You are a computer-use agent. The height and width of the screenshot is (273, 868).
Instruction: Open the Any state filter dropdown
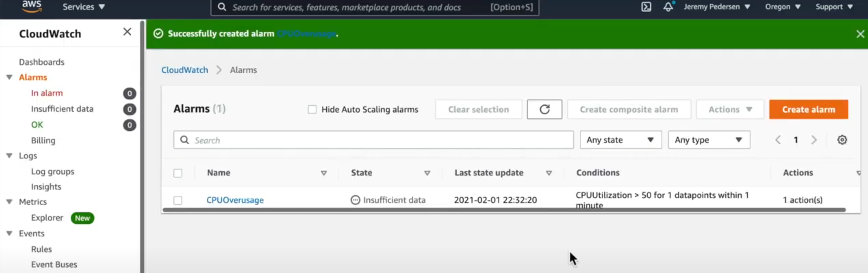pyautogui.click(x=621, y=140)
